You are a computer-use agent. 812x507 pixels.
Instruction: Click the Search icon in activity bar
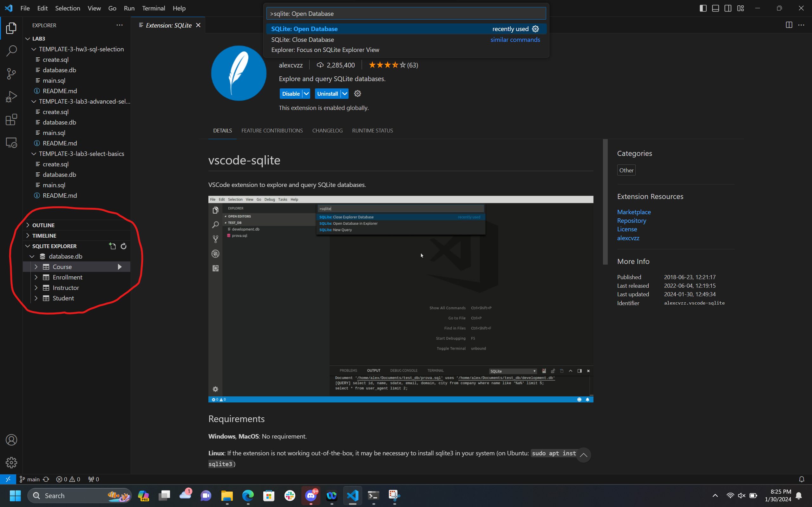11,51
